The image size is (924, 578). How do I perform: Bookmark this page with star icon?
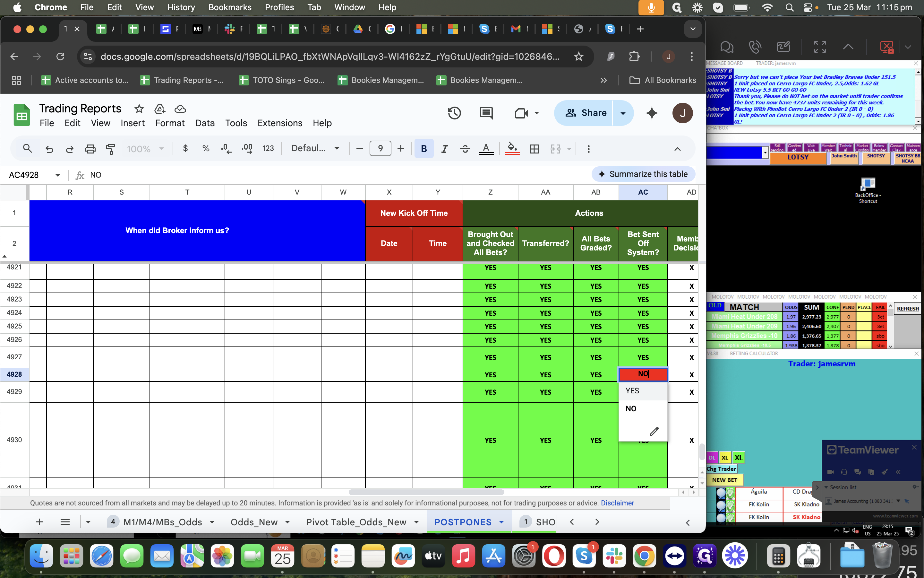pyautogui.click(x=579, y=57)
